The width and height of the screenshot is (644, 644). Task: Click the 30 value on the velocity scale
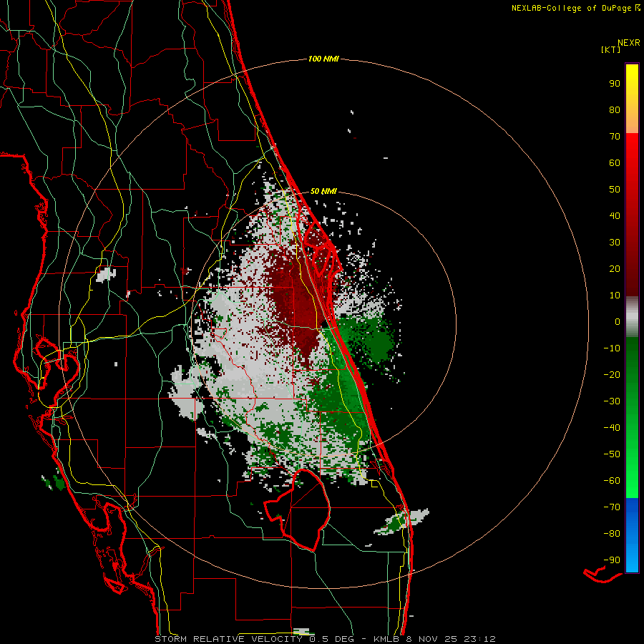click(615, 243)
